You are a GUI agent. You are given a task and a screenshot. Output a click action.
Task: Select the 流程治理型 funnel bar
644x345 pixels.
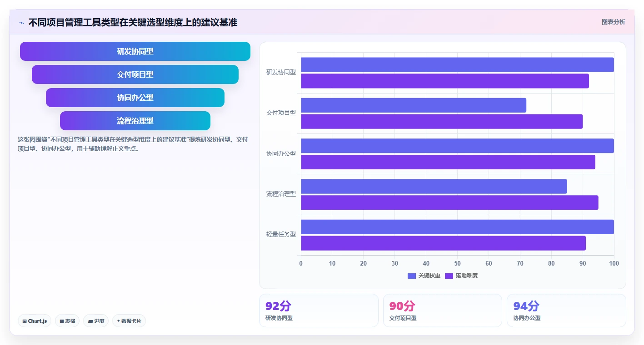135,121
